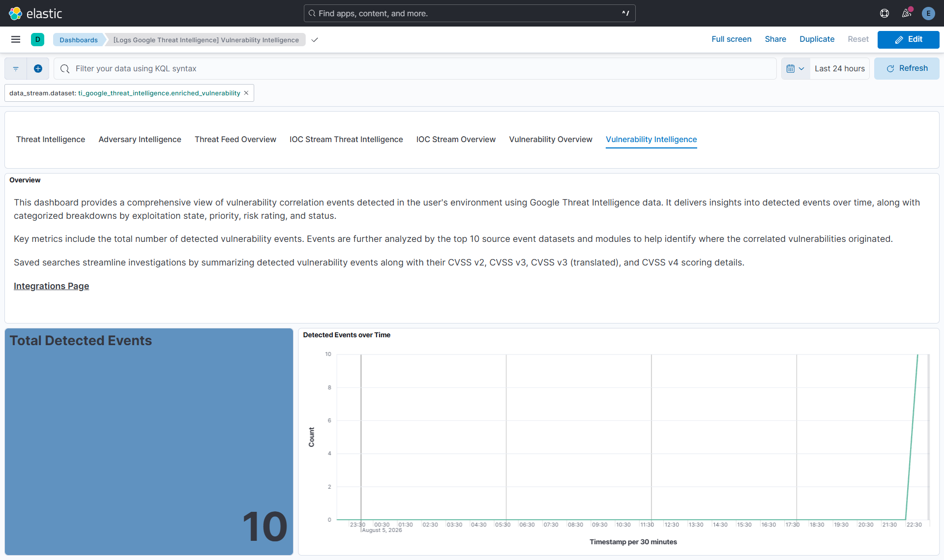Image resolution: width=944 pixels, height=560 pixels.
Task: Click the Overview panel heading
Action: coord(25,180)
